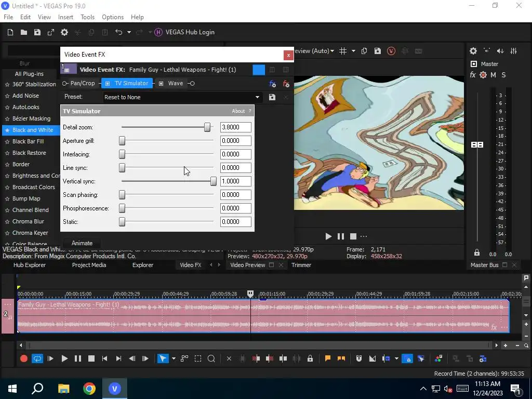Open Master Bus audio properties gear
The image size is (532, 399).
tap(473, 51)
